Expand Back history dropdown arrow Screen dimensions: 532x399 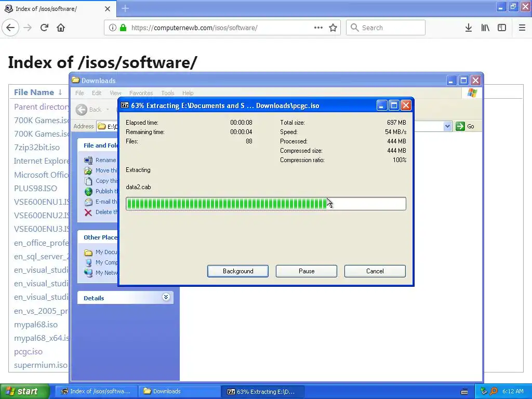coord(108,110)
